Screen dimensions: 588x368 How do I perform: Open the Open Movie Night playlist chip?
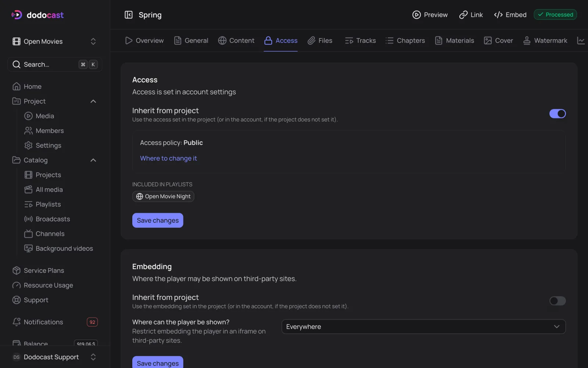(x=163, y=197)
